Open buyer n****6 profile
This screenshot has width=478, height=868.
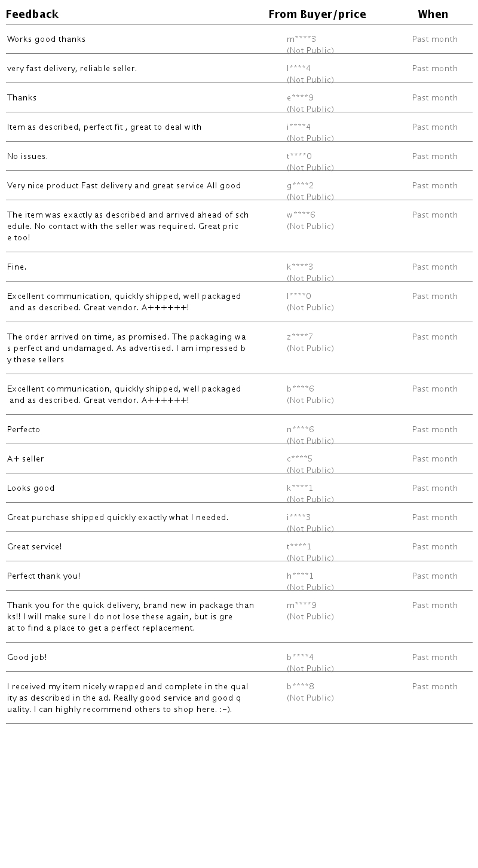(x=300, y=430)
